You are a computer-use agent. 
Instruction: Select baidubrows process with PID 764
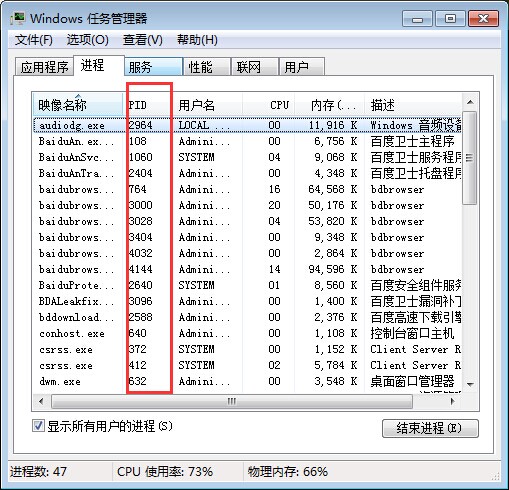pos(247,189)
